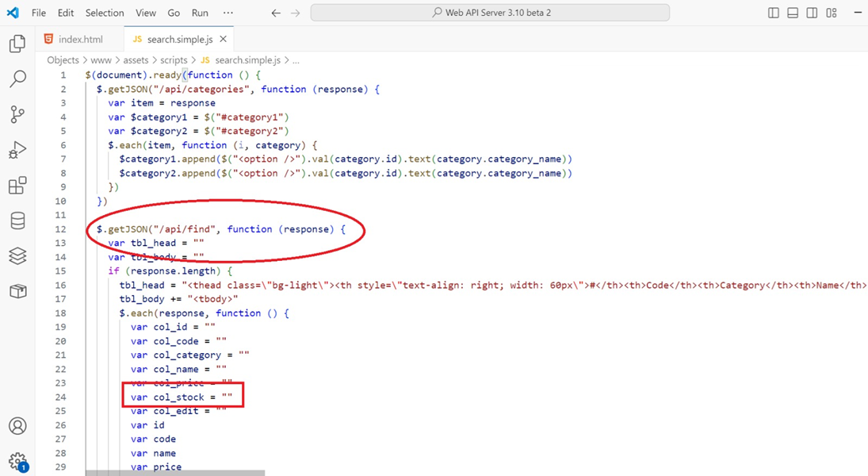Image resolution: width=868 pixels, height=476 pixels.
Task: Click the horizontal scrollbar below the editor
Action: click(175, 473)
